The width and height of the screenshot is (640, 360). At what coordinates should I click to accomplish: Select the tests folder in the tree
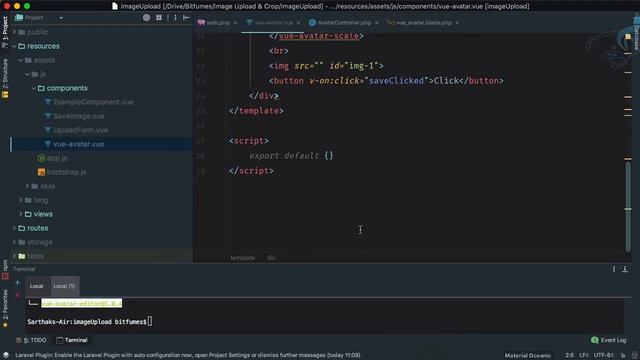36,256
